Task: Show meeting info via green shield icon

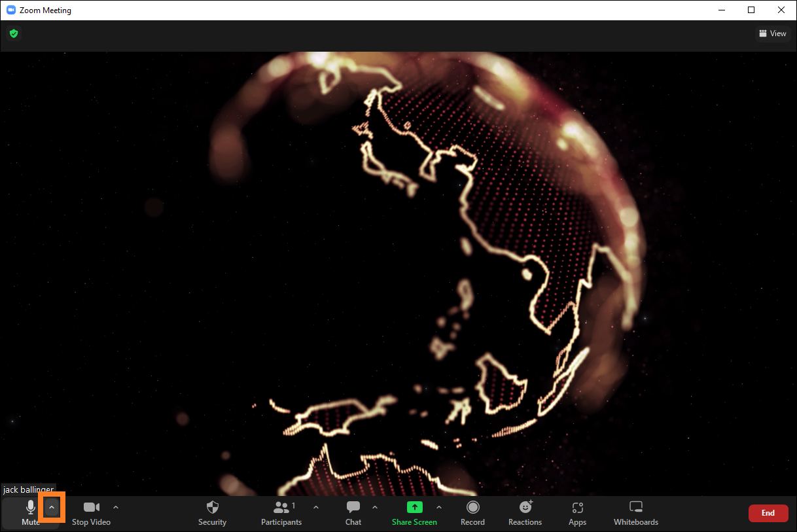Action: point(14,33)
